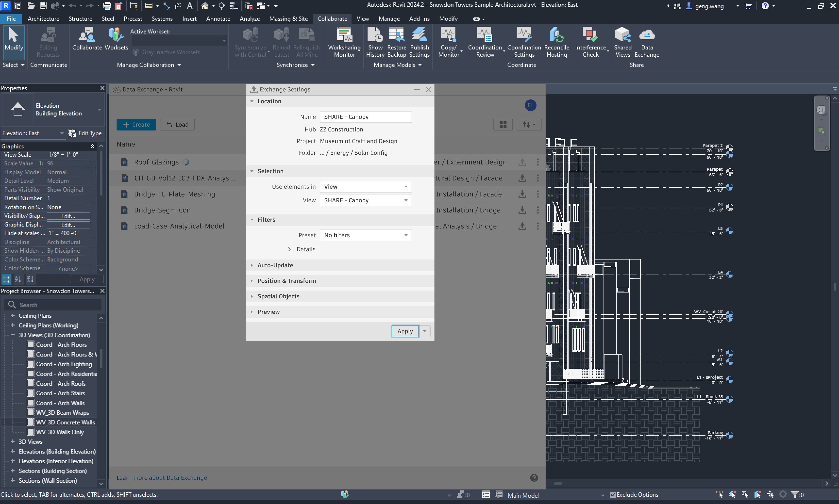This screenshot has width=839, height=504.
Task: Open the Massing & Site tab
Action: coord(288,19)
